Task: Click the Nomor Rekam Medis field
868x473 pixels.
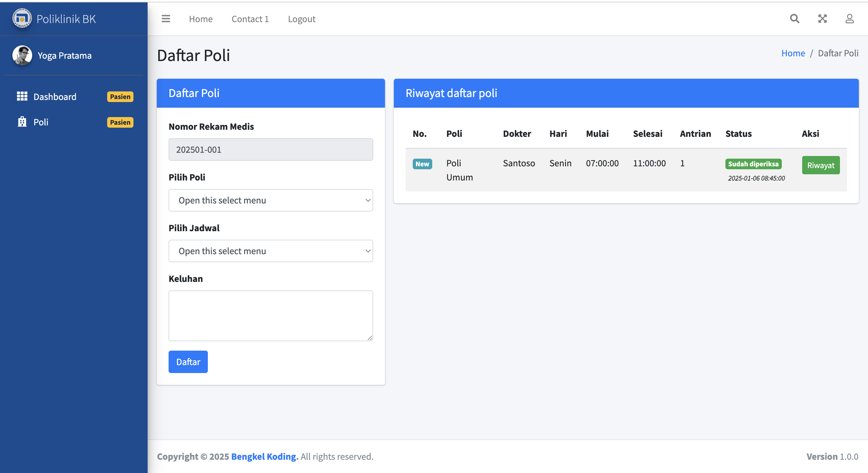Action: (270, 150)
